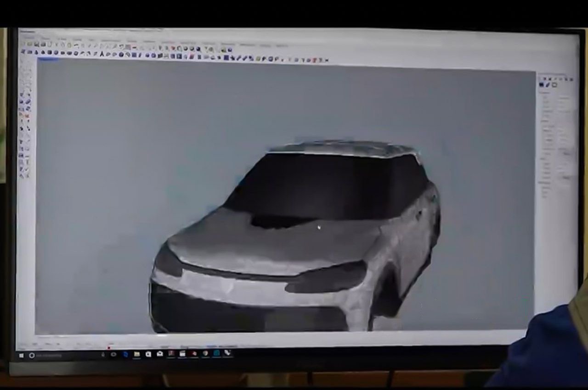Open the File menu
This screenshot has width=588, height=390.
coord(28,38)
